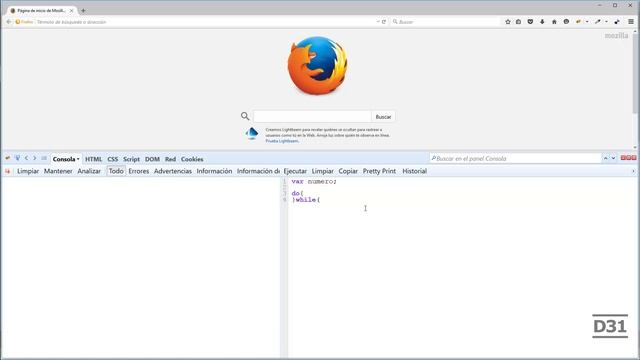Follow the Prueba Lightbeam link
Screen dimensions: 640x360
[282, 141]
